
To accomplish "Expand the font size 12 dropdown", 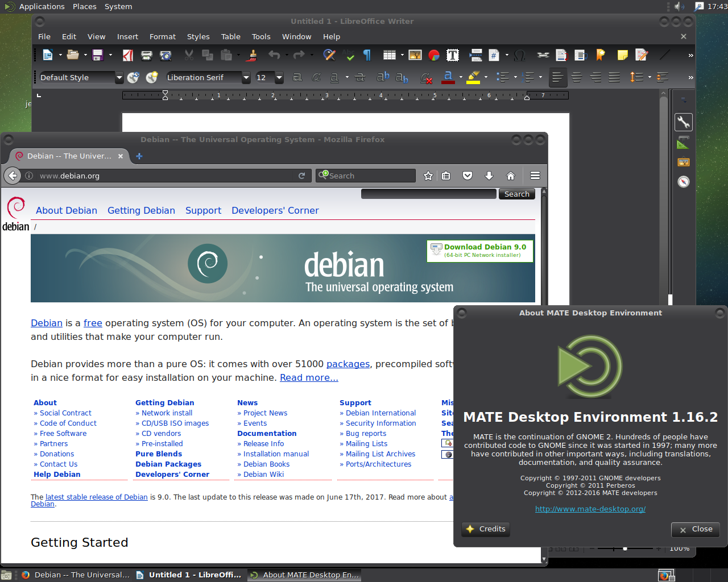I will pos(279,77).
